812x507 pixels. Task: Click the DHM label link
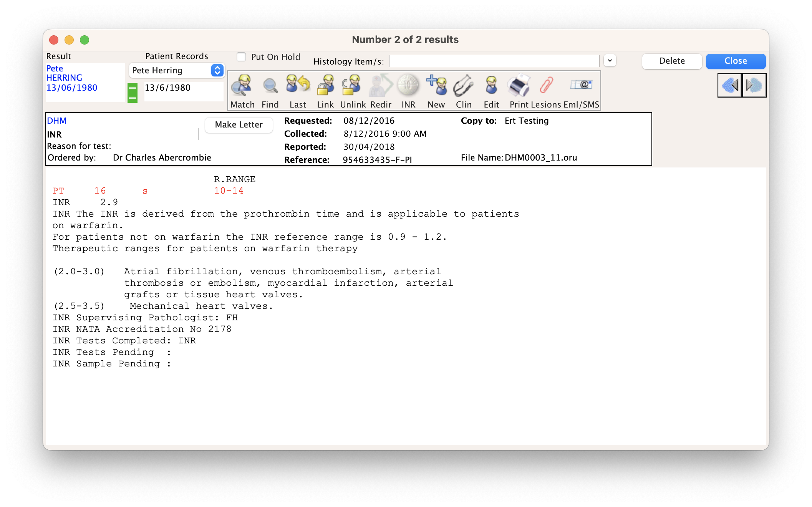(56, 120)
